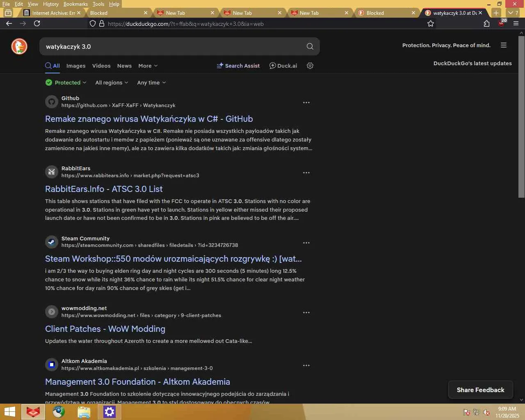
Task: Select the Images search tab
Action: [x=76, y=66]
